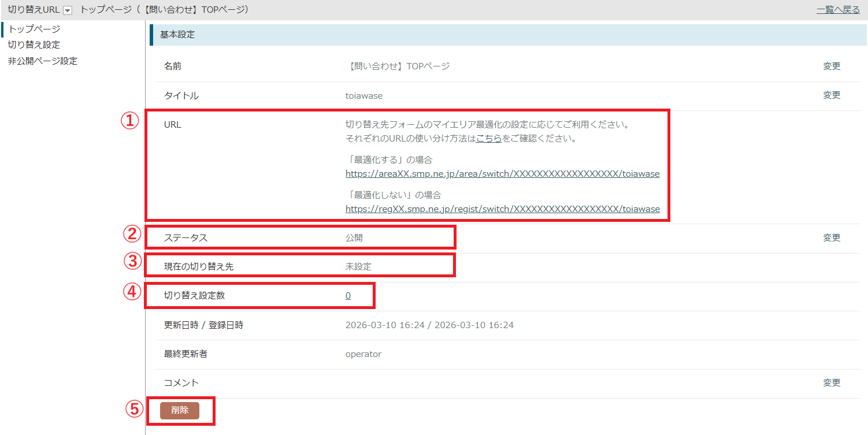Click 変更 in the 名前 row

832,66
